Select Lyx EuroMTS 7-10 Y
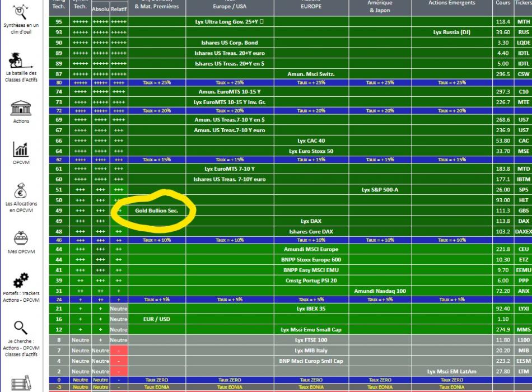532x392 pixels. [x=230, y=169]
